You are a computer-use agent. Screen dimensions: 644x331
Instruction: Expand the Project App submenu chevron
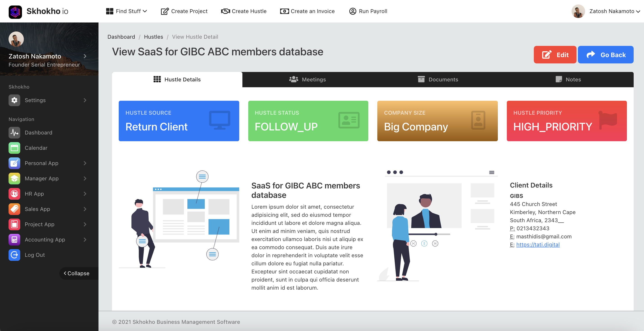(x=85, y=224)
